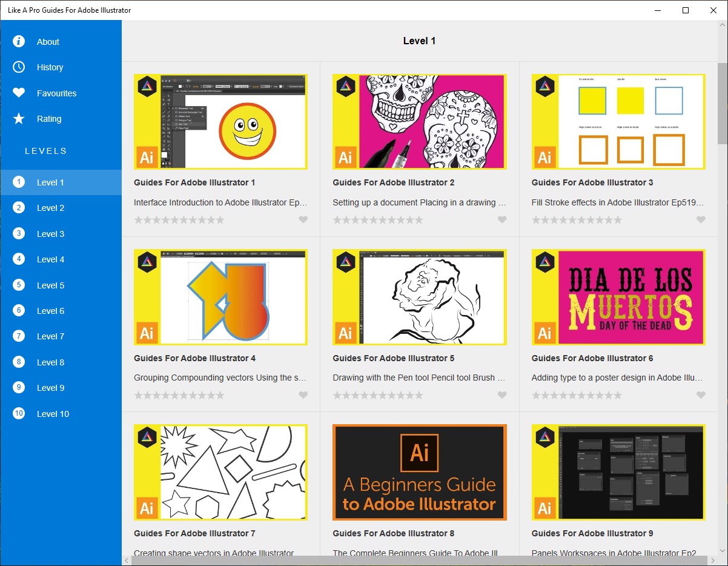Open the gradient shapes guide 4 thumbnail

point(220,297)
